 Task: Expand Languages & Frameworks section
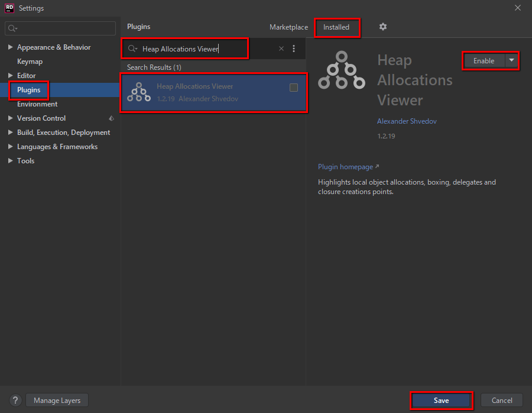click(x=11, y=147)
